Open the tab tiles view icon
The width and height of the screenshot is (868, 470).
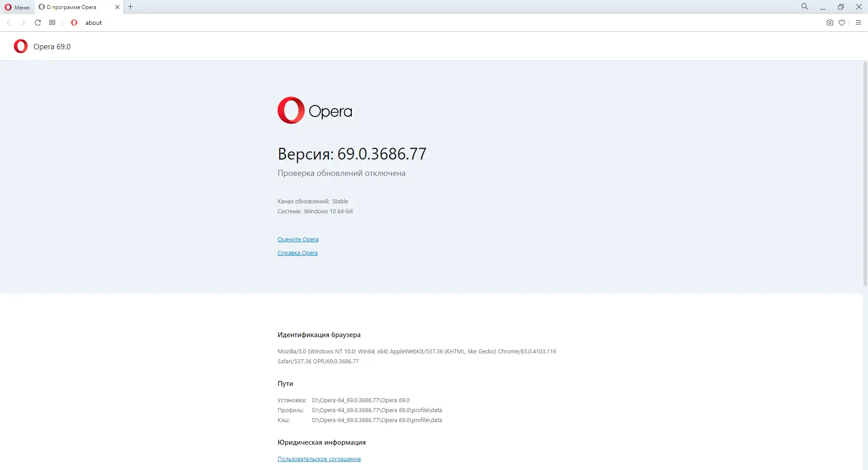(x=52, y=22)
